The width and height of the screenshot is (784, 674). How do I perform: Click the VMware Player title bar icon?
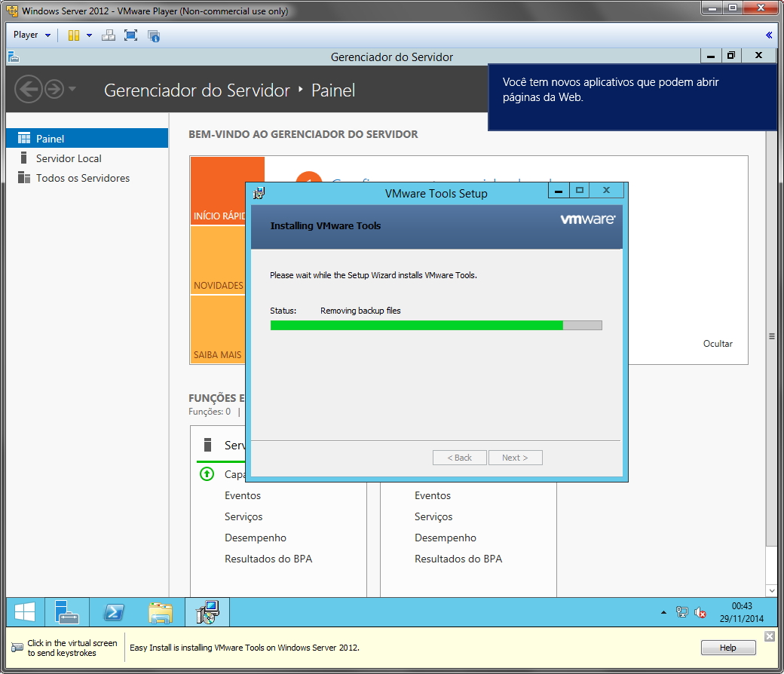[x=12, y=11]
